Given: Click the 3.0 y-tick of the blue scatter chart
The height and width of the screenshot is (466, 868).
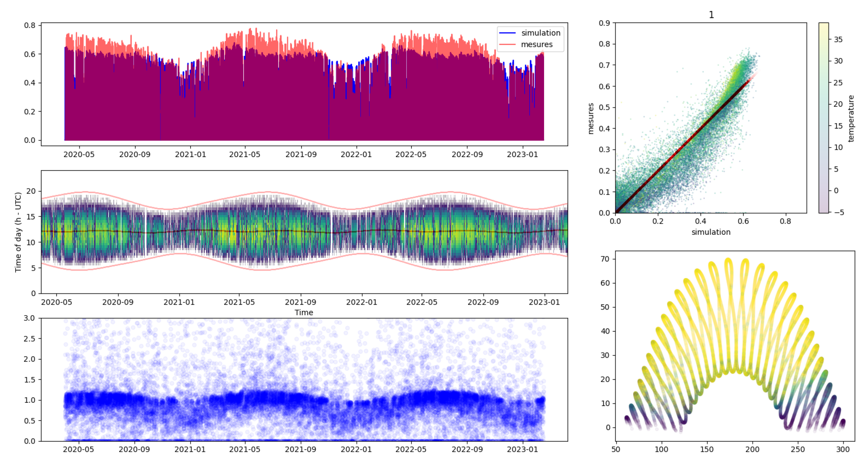Looking at the screenshot, I should click(29, 318).
